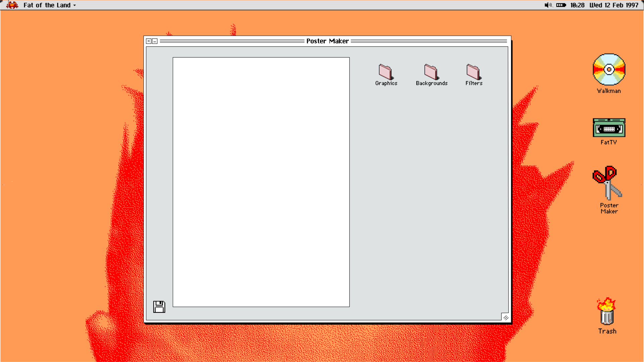This screenshot has height=362, width=644.
Task: Collapse the Poster Maker window with the minimize box
Action: 155,41
